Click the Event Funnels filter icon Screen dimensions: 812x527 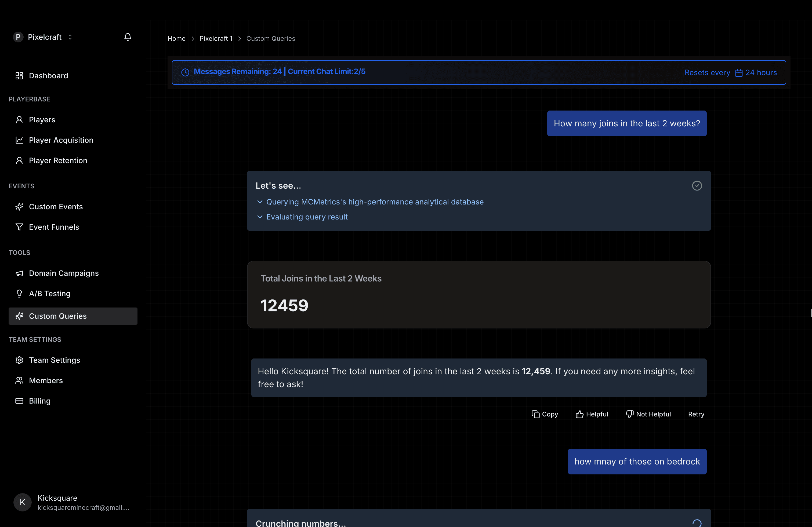19,227
